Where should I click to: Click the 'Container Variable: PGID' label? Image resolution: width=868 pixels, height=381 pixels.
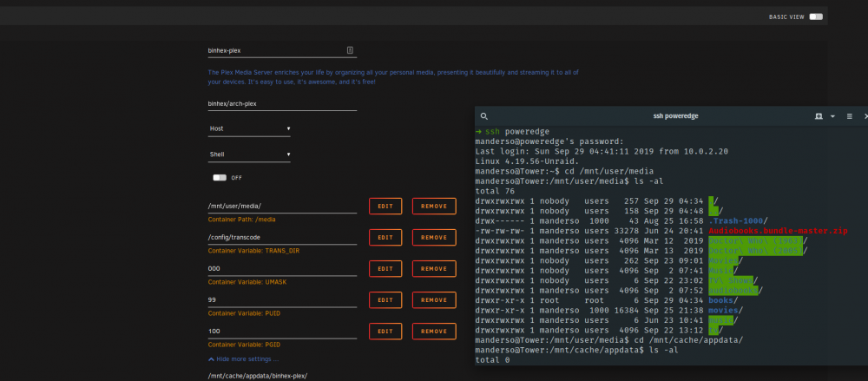(244, 345)
